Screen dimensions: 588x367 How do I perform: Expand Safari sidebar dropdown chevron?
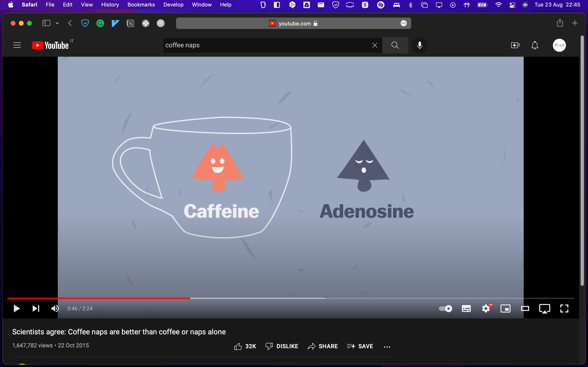click(x=57, y=23)
